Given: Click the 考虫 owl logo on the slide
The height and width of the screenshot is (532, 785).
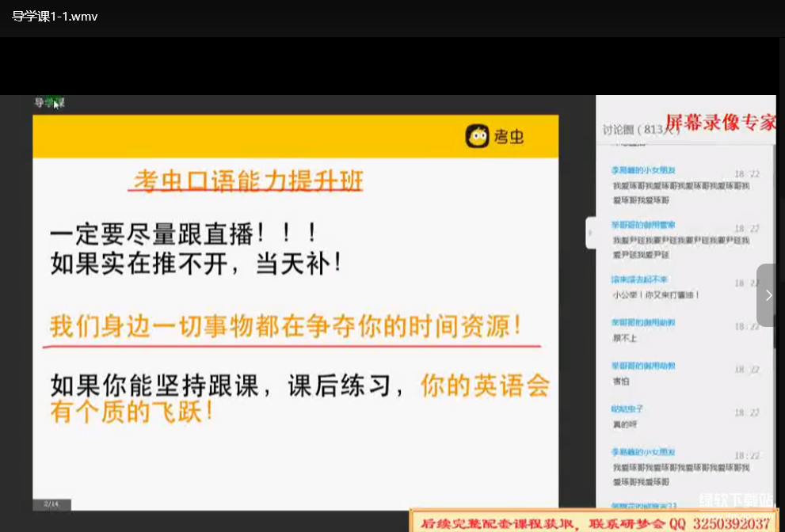Looking at the screenshot, I should point(477,136).
